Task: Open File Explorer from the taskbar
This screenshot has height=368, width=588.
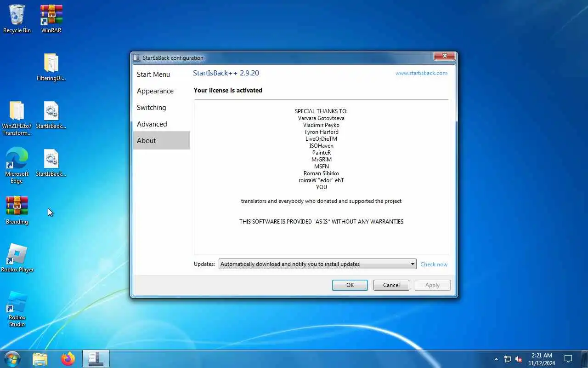Action: pos(40,359)
